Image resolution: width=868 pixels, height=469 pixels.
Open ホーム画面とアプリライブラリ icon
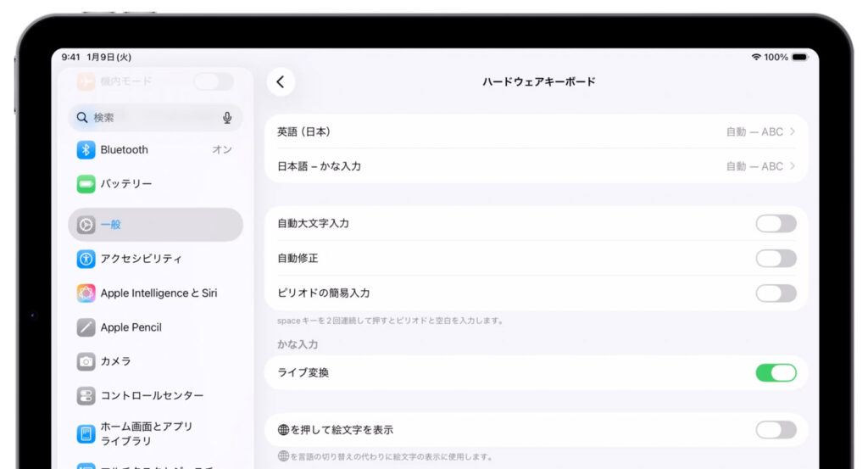86,433
